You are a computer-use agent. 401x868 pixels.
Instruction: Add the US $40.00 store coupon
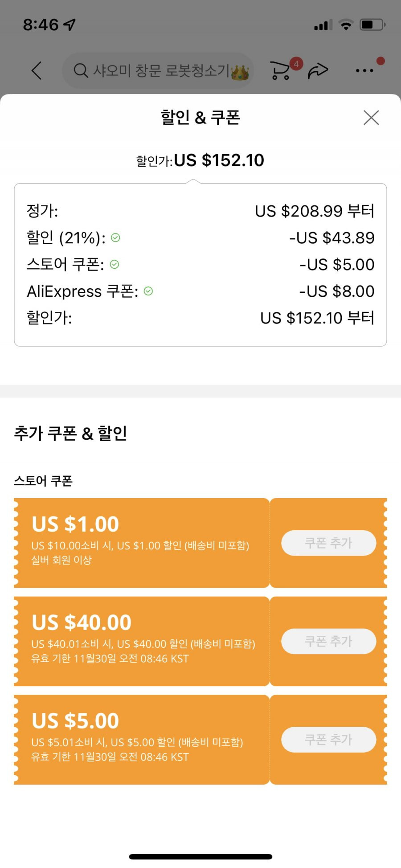pyautogui.click(x=329, y=641)
